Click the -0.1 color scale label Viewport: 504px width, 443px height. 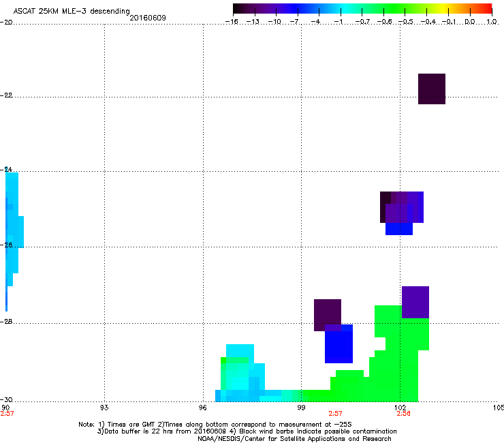point(449,22)
